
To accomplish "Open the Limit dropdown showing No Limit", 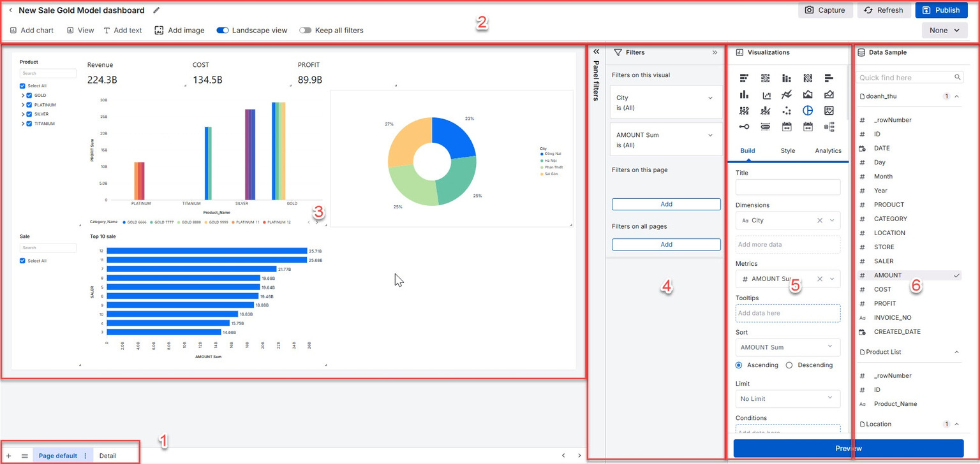I will point(787,398).
